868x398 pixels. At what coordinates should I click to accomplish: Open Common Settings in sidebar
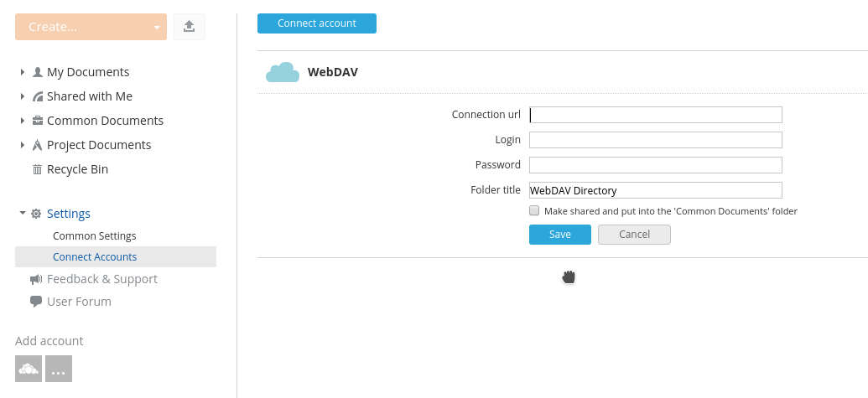[94, 236]
